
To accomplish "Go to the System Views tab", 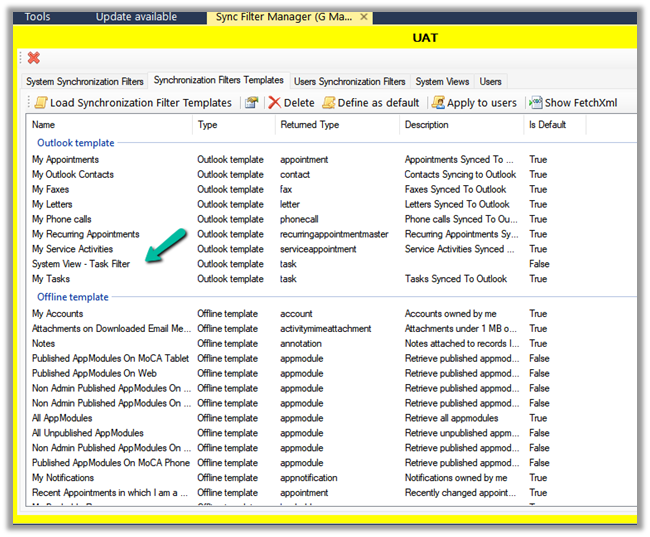I will tap(443, 81).
